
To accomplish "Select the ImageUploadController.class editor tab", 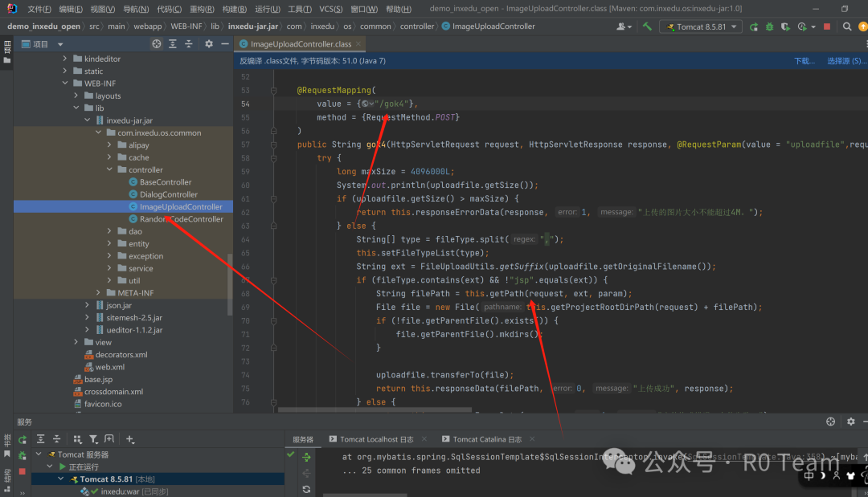I will [301, 43].
